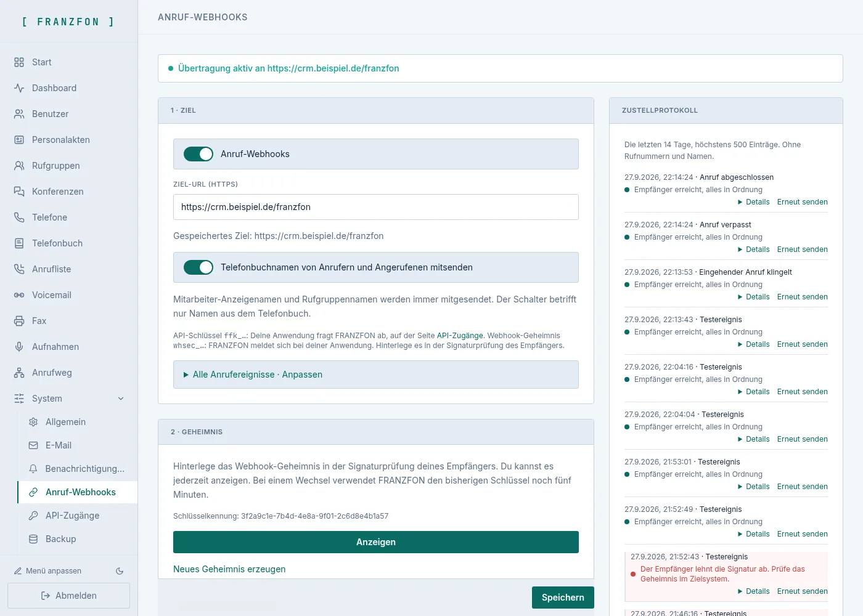Viewport: 863px width, 616px height.
Task: Open the API-Zugänge inline link
Action: click(460, 336)
